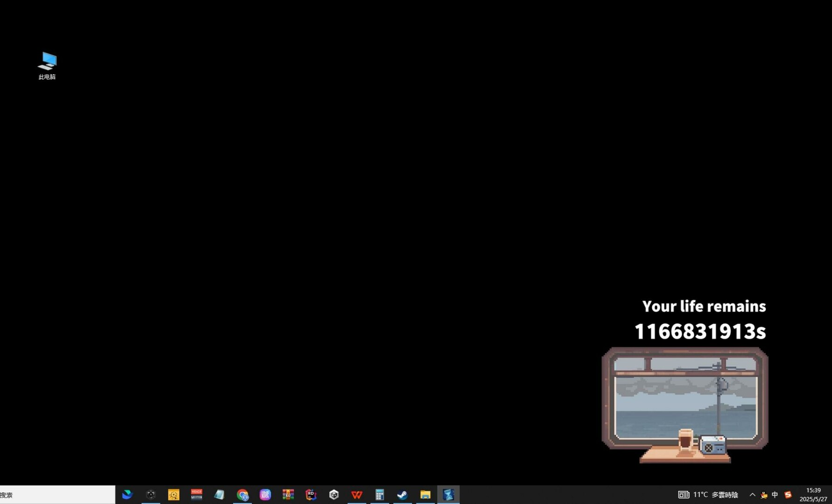Launch Google Chrome from taskbar
This screenshot has width=832, height=504.
tap(242, 495)
